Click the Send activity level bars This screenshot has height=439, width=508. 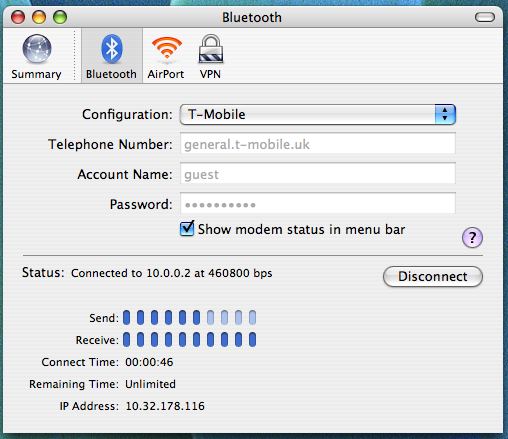pyautogui.click(x=189, y=318)
